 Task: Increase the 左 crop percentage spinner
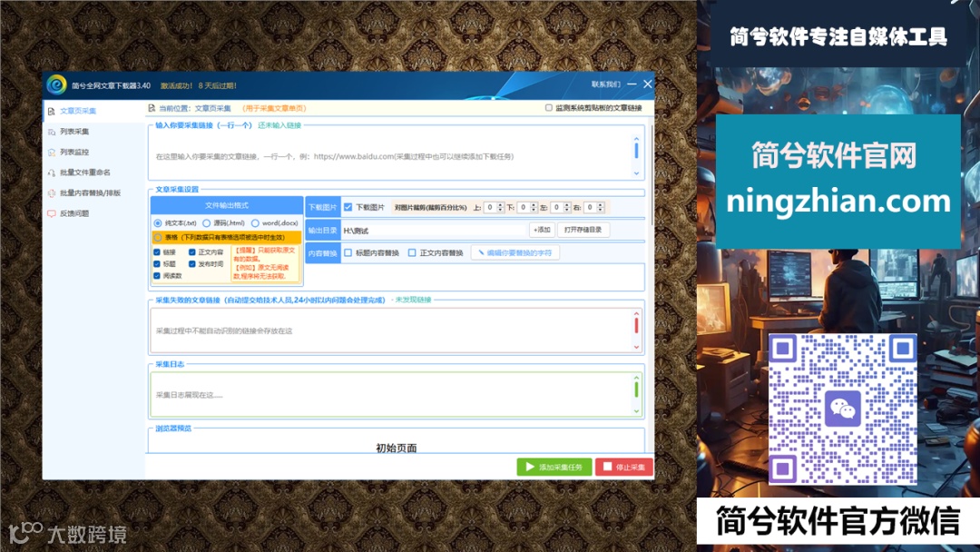(567, 205)
